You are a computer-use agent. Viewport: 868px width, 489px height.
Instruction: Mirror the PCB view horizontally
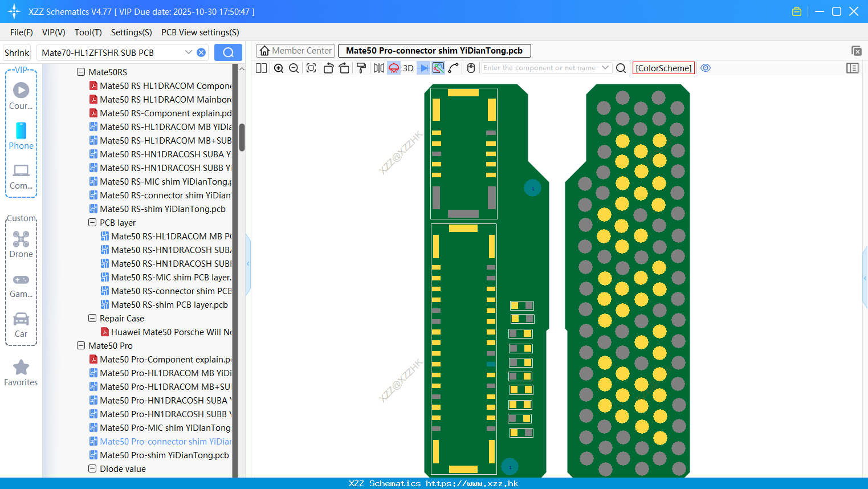[x=378, y=68]
